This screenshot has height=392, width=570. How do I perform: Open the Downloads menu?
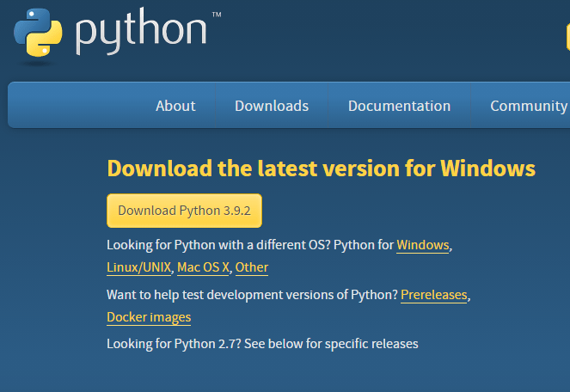(x=272, y=106)
